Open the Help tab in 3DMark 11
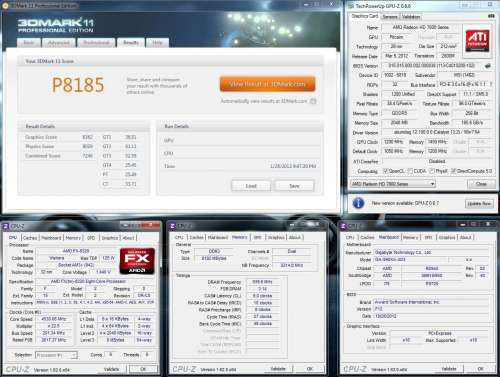This screenshot has width=500, height=377. tap(157, 43)
